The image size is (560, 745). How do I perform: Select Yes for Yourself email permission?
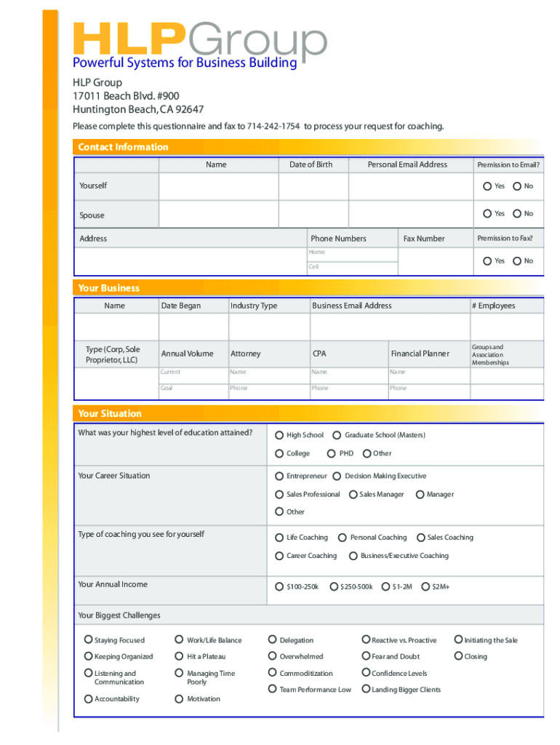coord(487,186)
